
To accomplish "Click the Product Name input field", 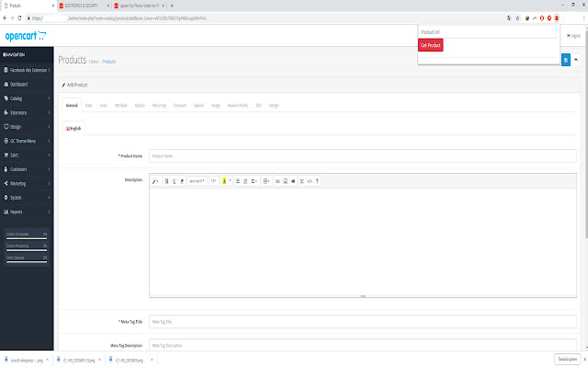I will (x=363, y=155).
